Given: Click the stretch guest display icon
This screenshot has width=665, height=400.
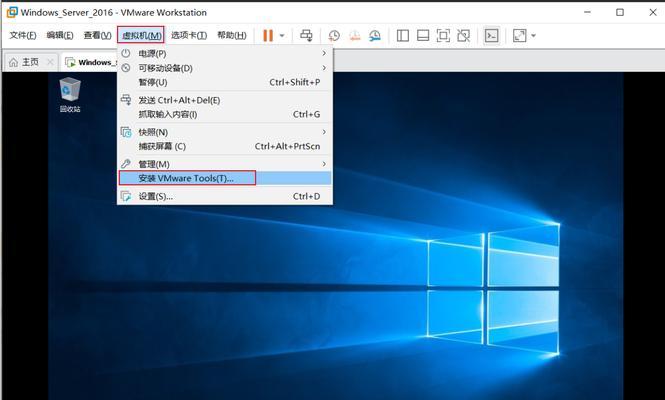Looking at the screenshot, I should [520, 36].
